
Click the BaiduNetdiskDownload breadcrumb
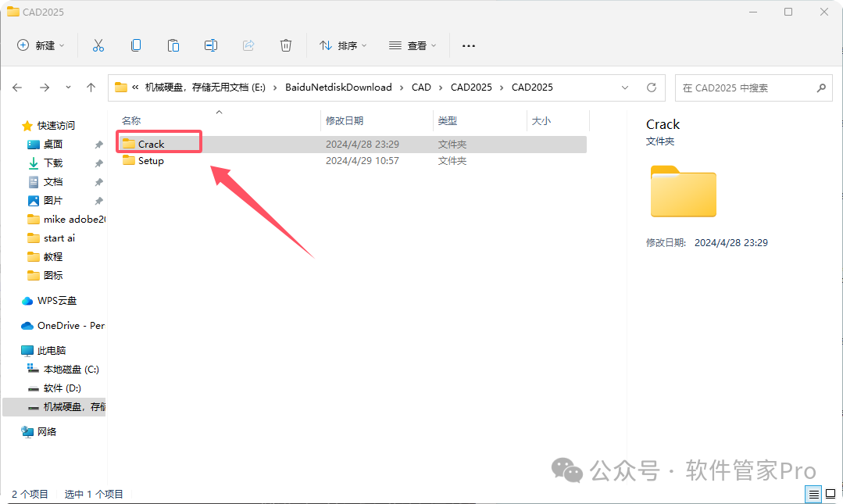pos(338,88)
